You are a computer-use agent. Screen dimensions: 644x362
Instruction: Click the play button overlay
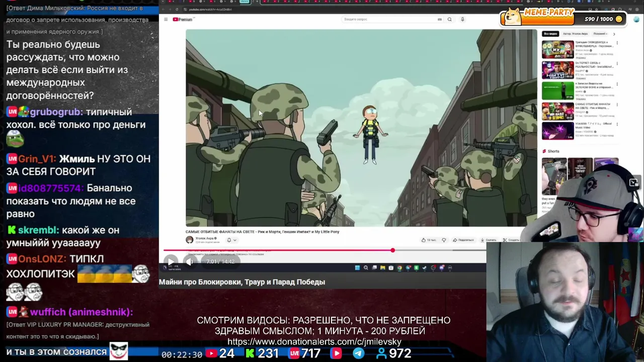[171, 261]
